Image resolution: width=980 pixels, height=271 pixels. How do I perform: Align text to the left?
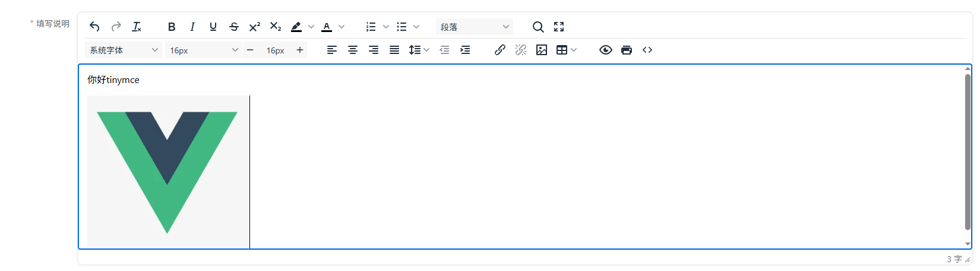point(332,50)
